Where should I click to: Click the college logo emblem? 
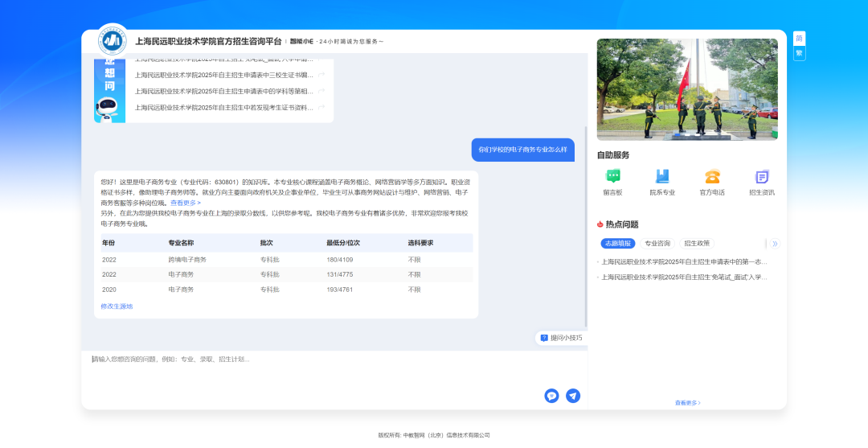(x=113, y=40)
